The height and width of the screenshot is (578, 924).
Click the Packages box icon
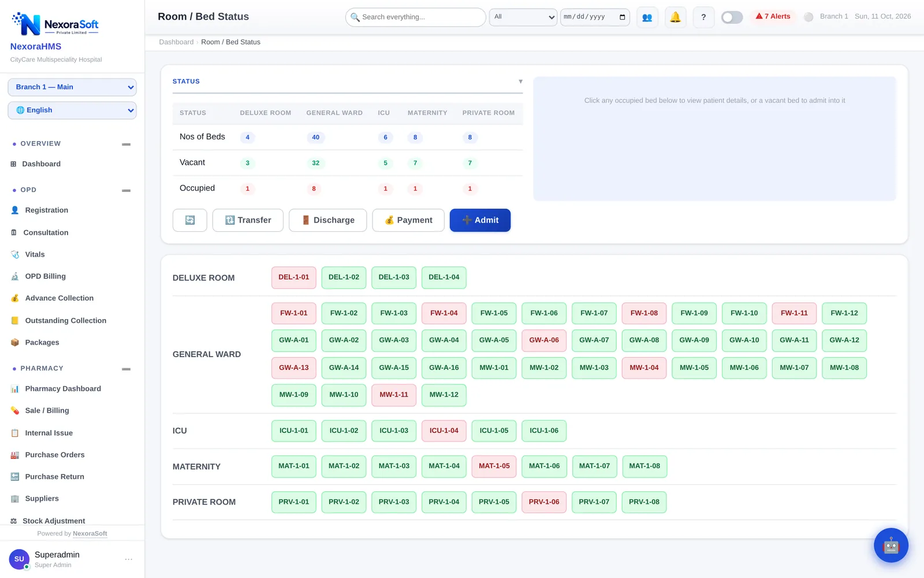coord(15,343)
